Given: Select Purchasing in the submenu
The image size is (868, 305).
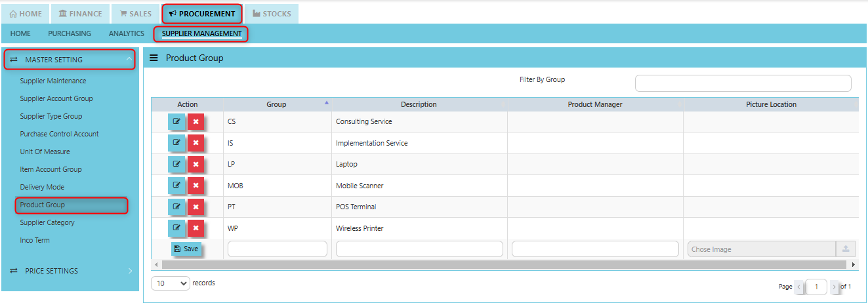Looking at the screenshot, I should [x=70, y=33].
